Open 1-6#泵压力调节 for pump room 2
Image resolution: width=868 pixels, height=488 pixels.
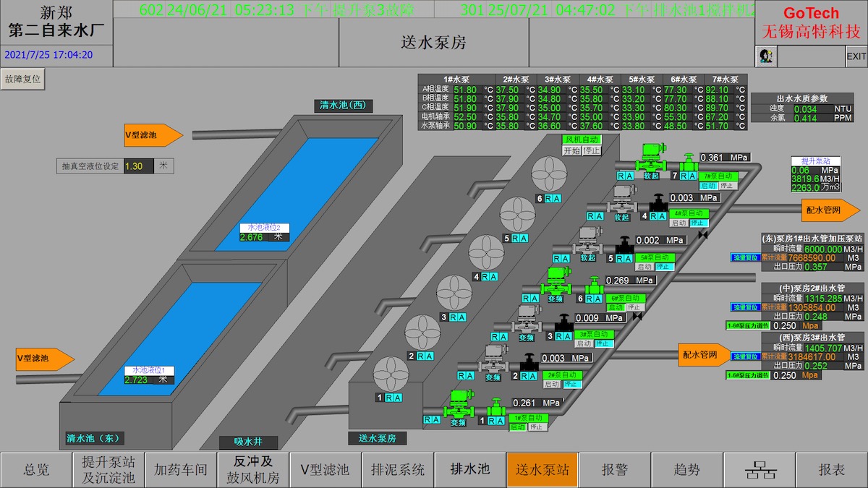click(x=749, y=326)
